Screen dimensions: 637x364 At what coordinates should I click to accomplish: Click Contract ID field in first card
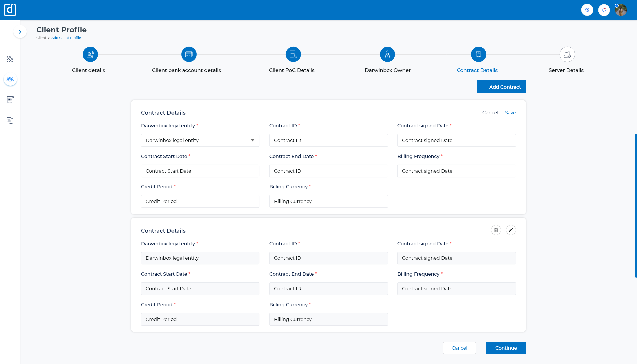click(328, 140)
